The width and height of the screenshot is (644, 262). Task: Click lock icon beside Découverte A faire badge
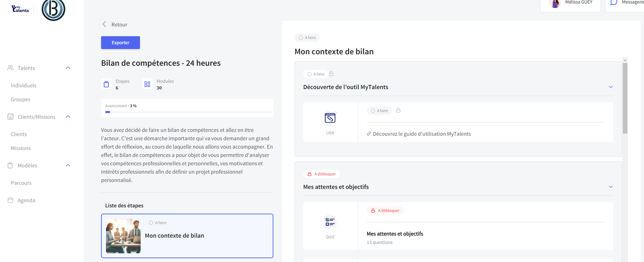coord(331,74)
